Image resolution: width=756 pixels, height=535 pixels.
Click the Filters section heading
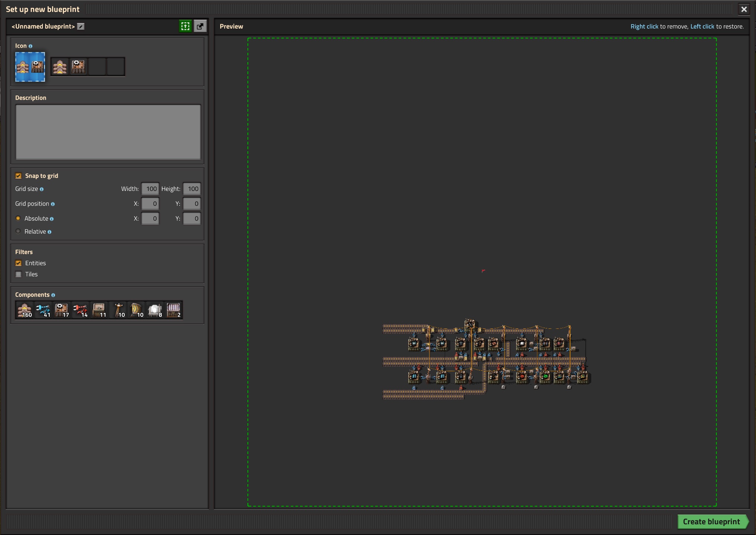tap(24, 252)
